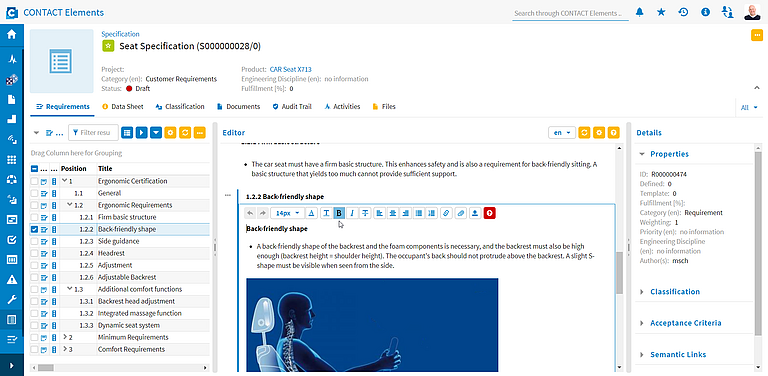This screenshot has height=376, width=768.
Task: Expand the Classification section in Details
Action: 674,292
